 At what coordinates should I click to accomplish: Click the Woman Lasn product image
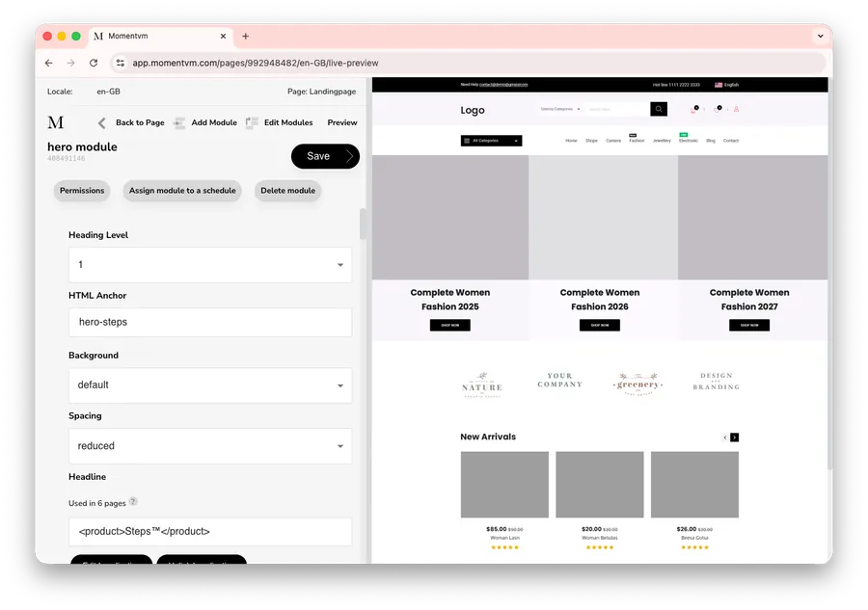[x=504, y=485]
